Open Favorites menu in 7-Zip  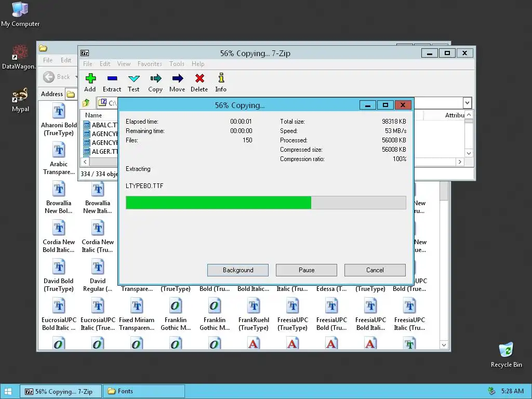(150, 64)
